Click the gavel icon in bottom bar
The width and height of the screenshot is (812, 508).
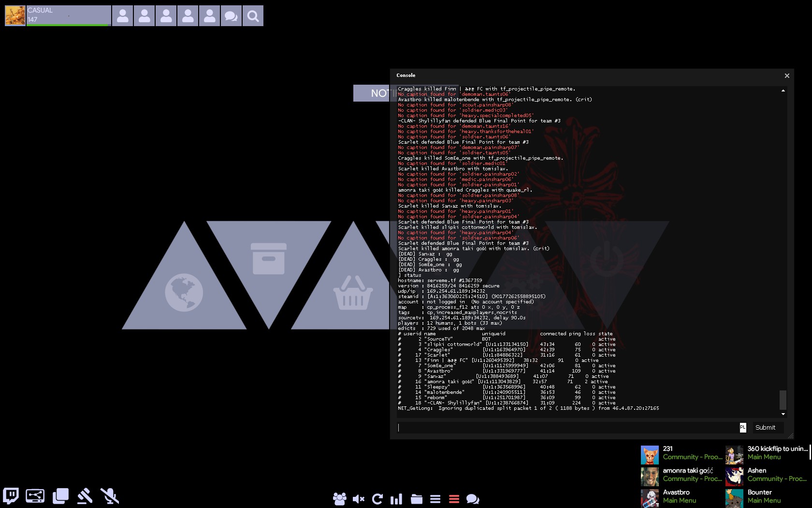85,496
